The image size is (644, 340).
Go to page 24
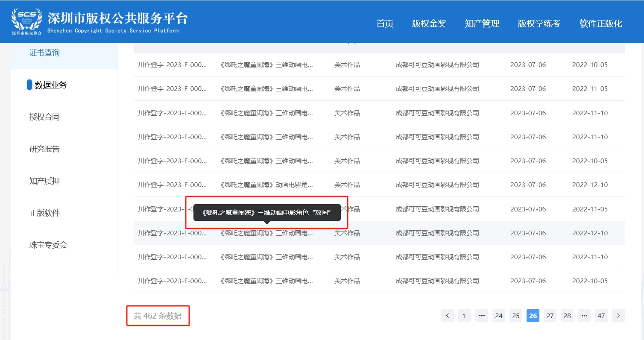point(499,316)
